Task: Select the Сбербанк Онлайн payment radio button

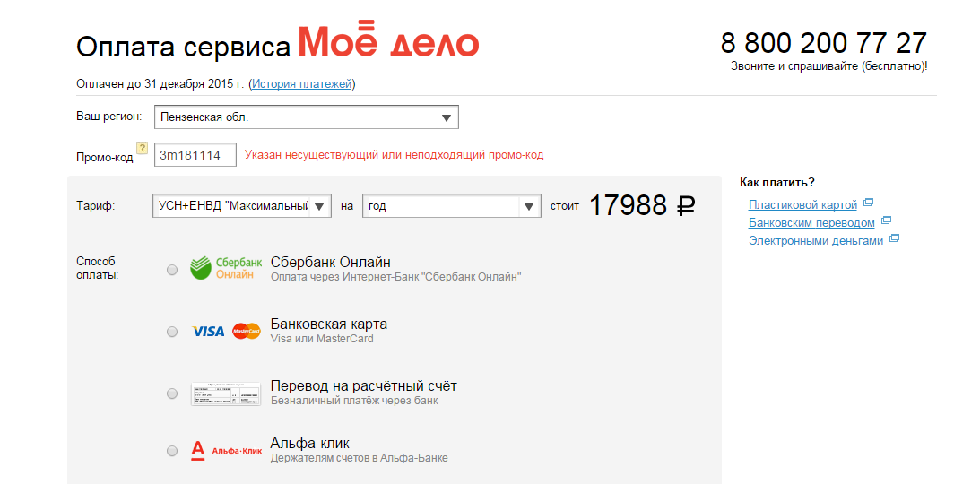Action: (x=172, y=269)
